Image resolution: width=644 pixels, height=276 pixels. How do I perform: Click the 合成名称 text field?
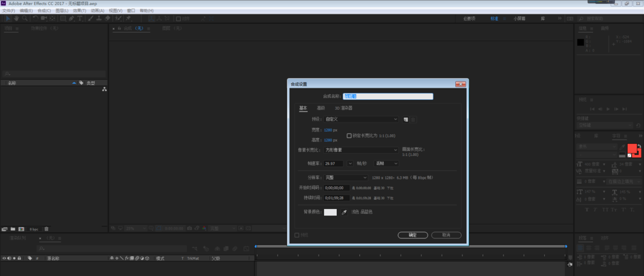(x=388, y=96)
